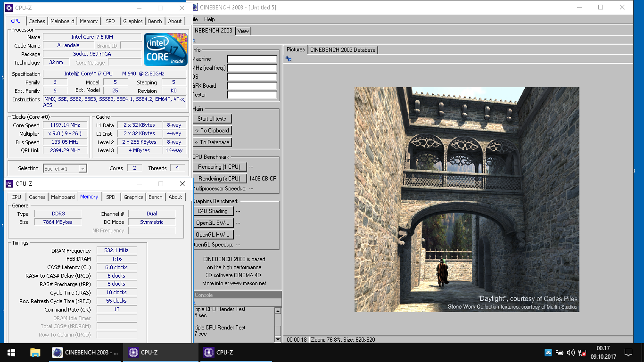Screen dimensions: 644x362
Task: Click the Multiplier value x 9.0 (9 - 26)
Action: (66, 133)
